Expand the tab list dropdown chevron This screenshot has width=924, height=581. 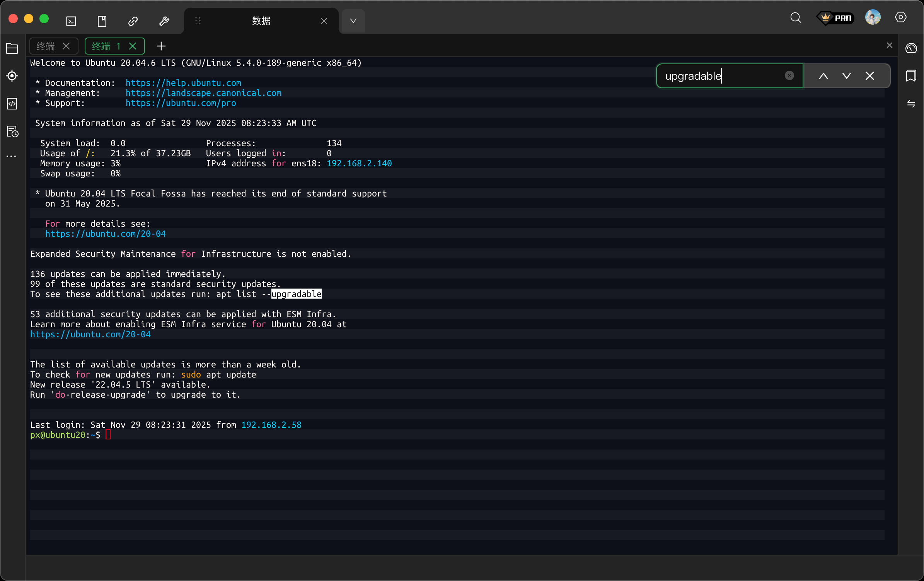353,21
